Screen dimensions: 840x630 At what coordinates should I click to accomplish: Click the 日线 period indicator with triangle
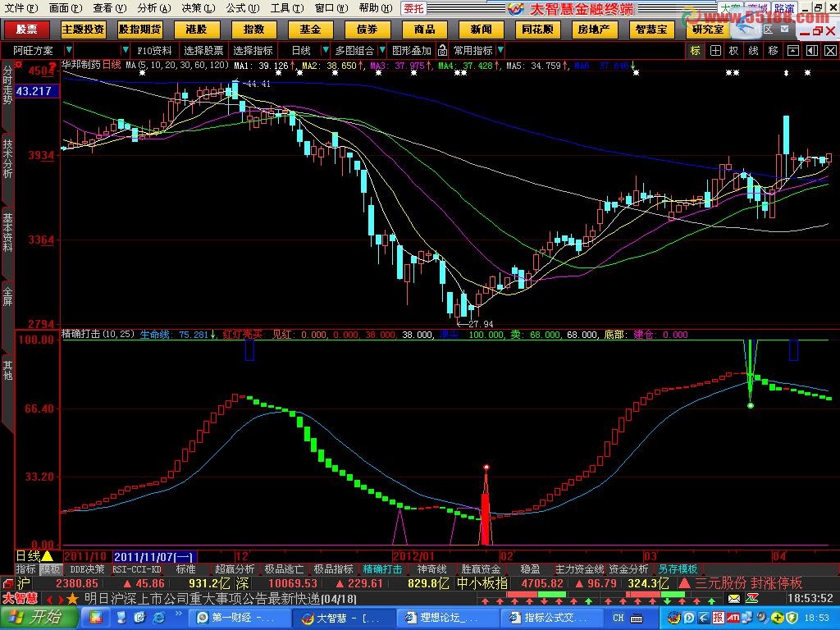(x=34, y=557)
